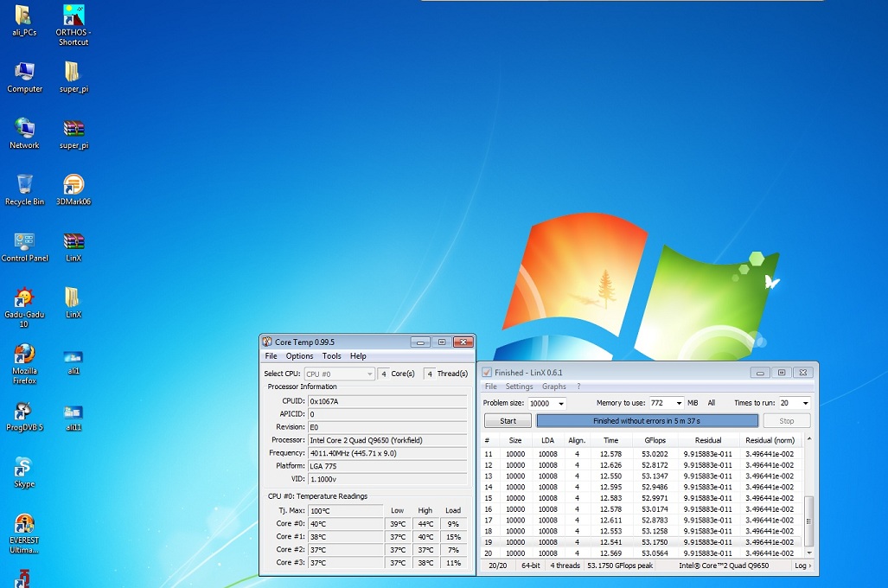This screenshot has width=888, height=588.
Task: Launch Gadu-Gadu 10 from desktop
Action: pos(24,308)
